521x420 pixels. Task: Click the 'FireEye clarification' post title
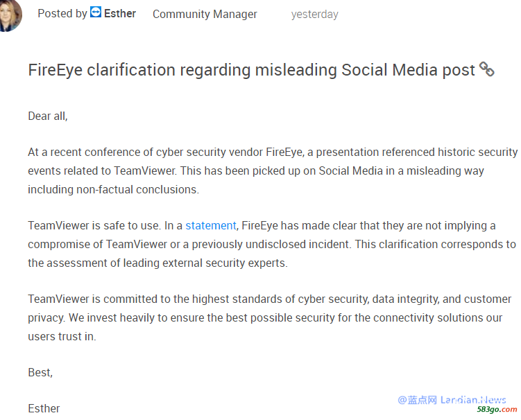click(252, 70)
